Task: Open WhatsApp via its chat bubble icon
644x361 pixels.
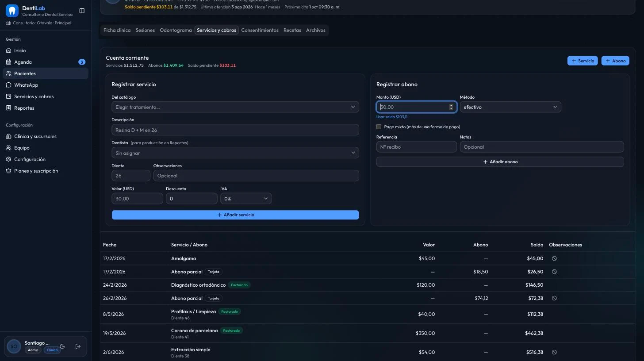Action: pyautogui.click(x=9, y=85)
